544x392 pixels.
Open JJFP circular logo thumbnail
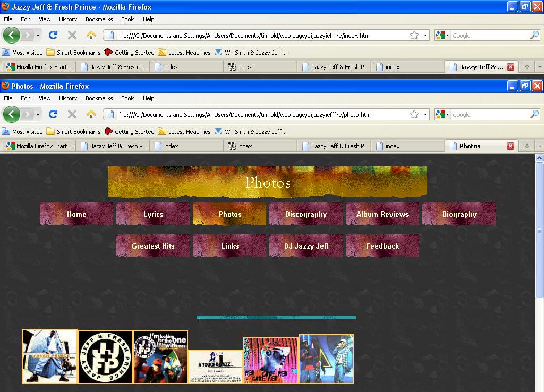[x=105, y=357]
